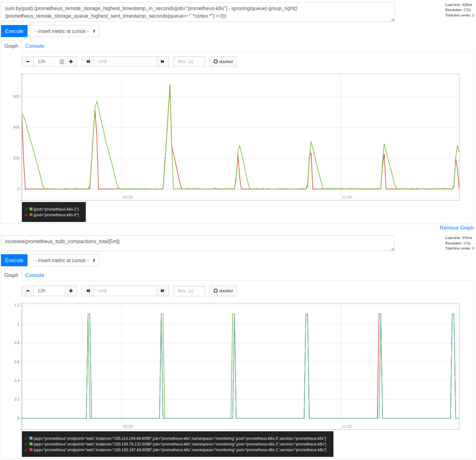This screenshot has height=460, width=476.
Task: Click the autofill icon in first 12h range field
Action: [62, 62]
